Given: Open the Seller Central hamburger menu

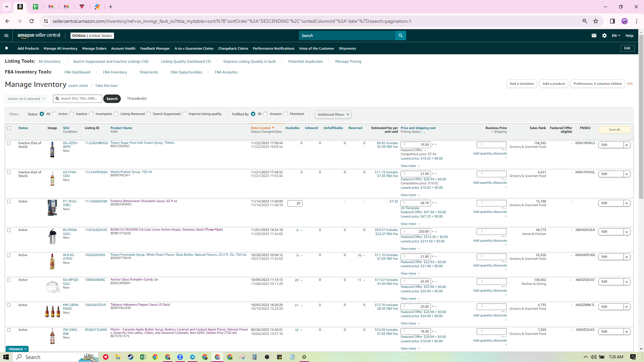Looking at the screenshot, I should point(6,36).
